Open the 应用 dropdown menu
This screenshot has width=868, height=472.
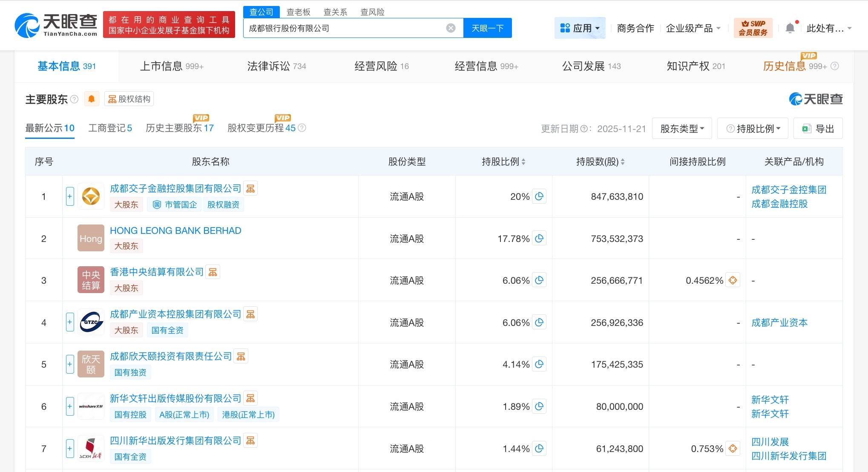(580, 28)
